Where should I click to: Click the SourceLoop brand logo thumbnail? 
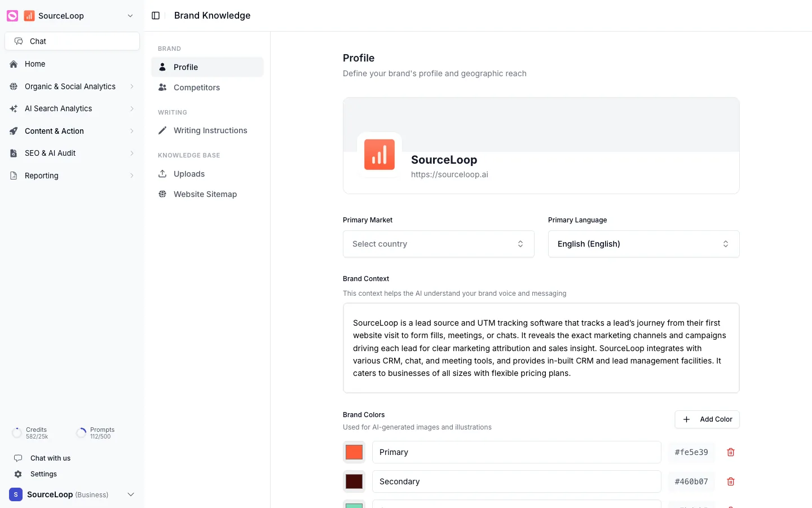[x=379, y=155]
